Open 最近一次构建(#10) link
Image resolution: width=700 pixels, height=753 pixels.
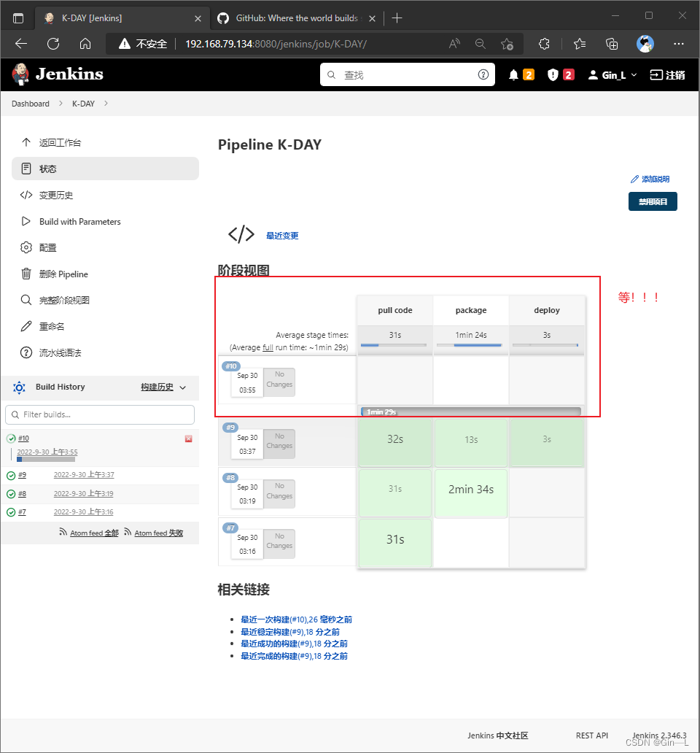coord(297,619)
